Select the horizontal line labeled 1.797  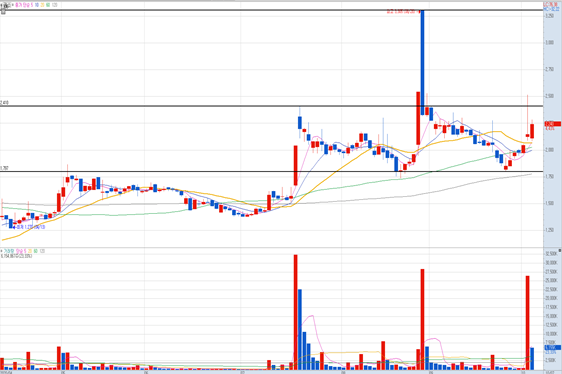click(x=271, y=171)
